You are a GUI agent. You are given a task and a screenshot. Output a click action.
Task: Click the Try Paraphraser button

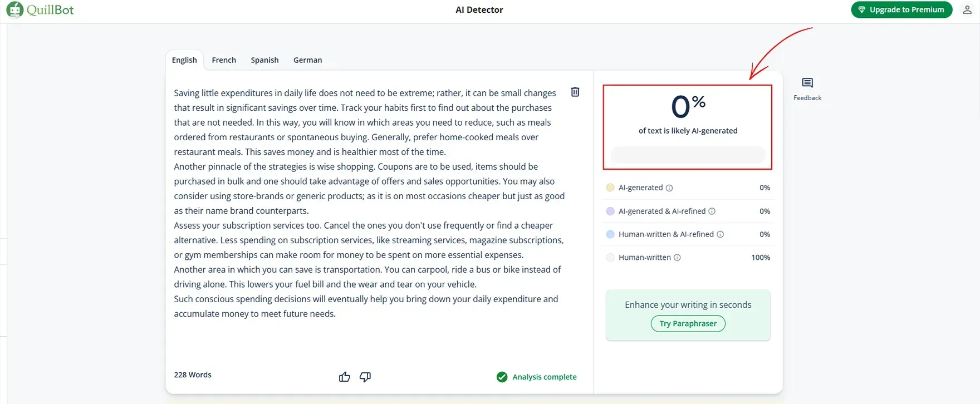pyautogui.click(x=688, y=323)
